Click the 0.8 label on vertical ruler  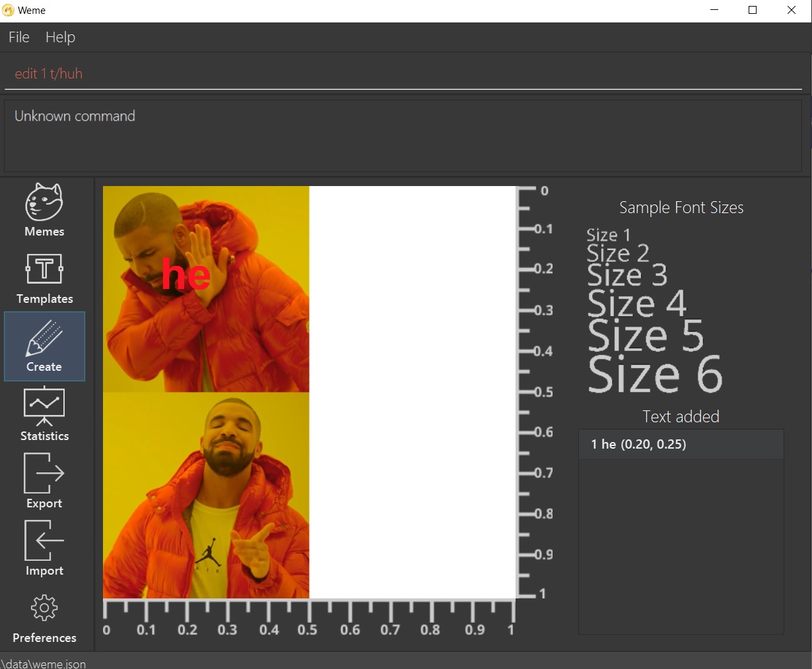pos(543,513)
